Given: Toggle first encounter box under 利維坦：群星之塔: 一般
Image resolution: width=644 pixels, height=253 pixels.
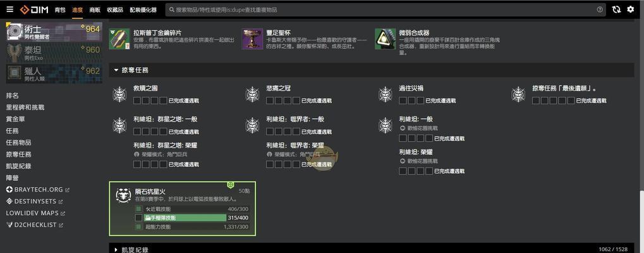Looking at the screenshot, I should click(137, 132).
